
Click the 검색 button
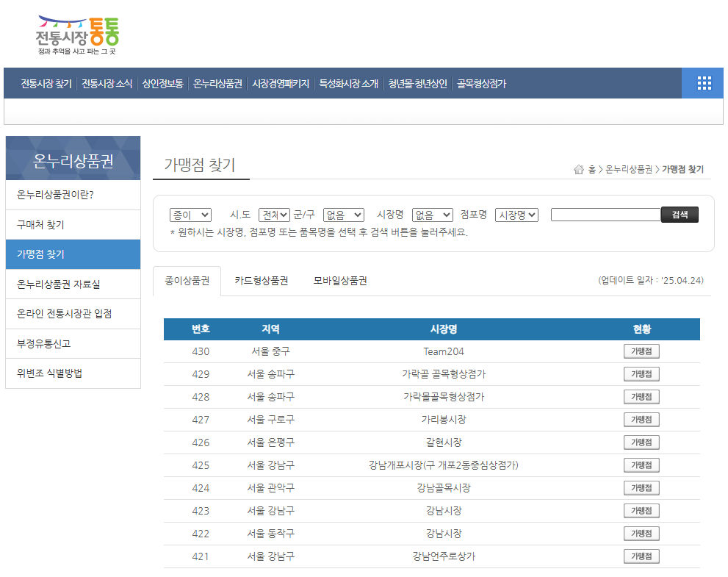pyautogui.click(x=680, y=215)
